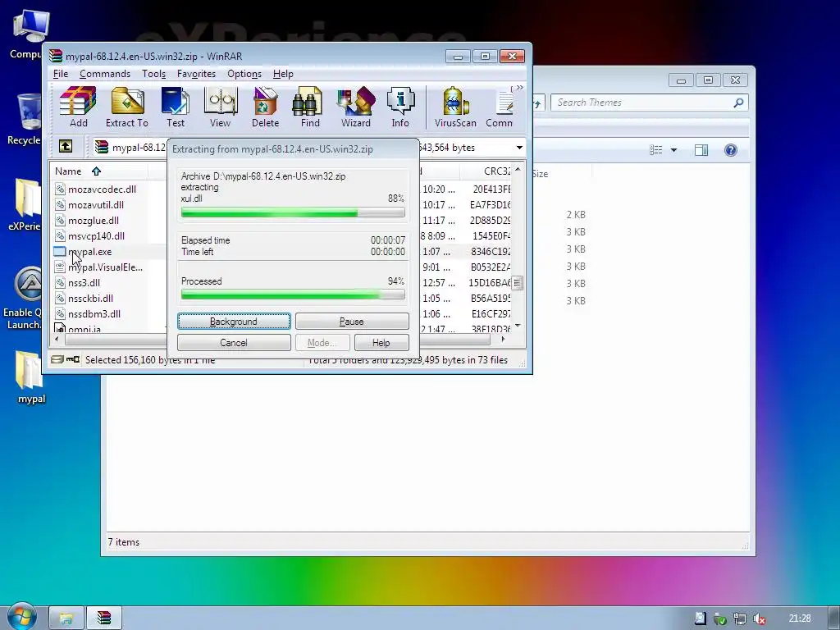Open view options dropdown in Explorer window
This screenshot has height=630, width=840.
[x=674, y=151]
